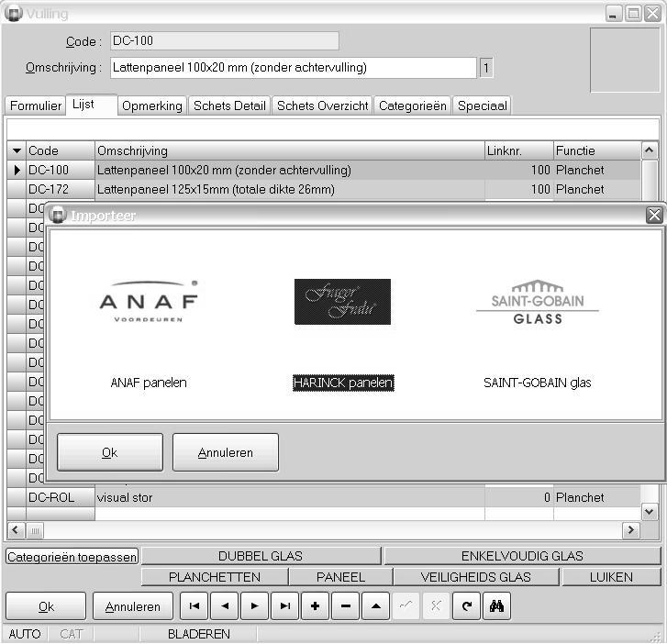Select the Saint-Gobain Glass logo
667x644 pixels.
click(x=538, y=302)
